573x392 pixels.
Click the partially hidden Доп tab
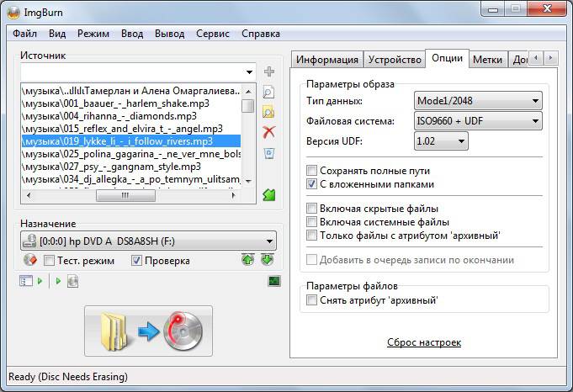519,60
